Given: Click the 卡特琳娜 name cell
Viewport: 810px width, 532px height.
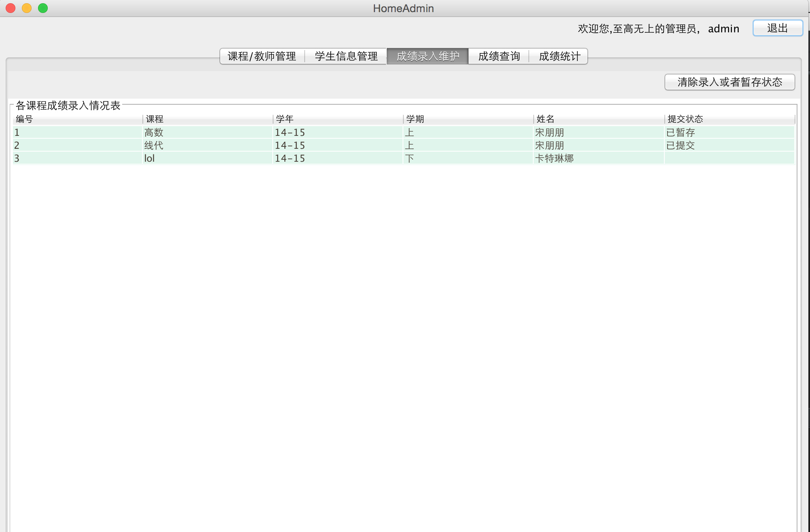Looking at the screenshot, I should coord(554,158).
